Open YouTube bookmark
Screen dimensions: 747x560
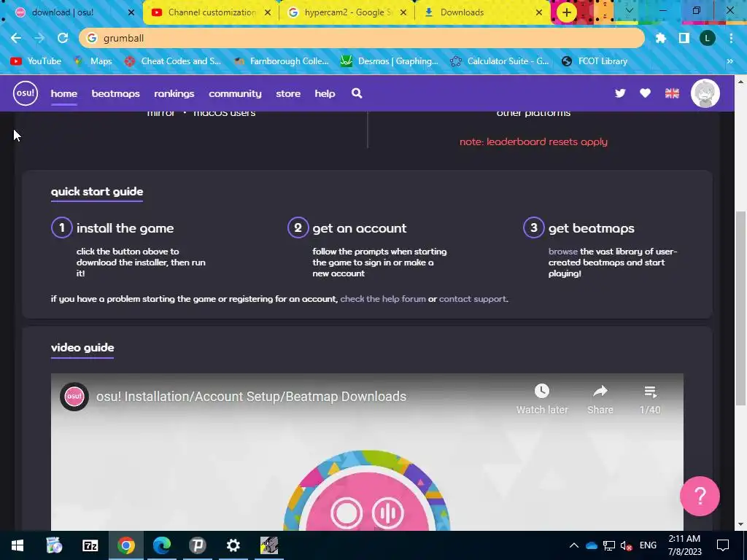(x=36, y=61)
